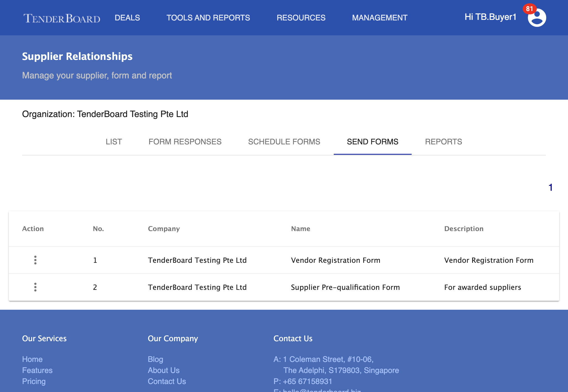Click company cell in row number 2

197,287
